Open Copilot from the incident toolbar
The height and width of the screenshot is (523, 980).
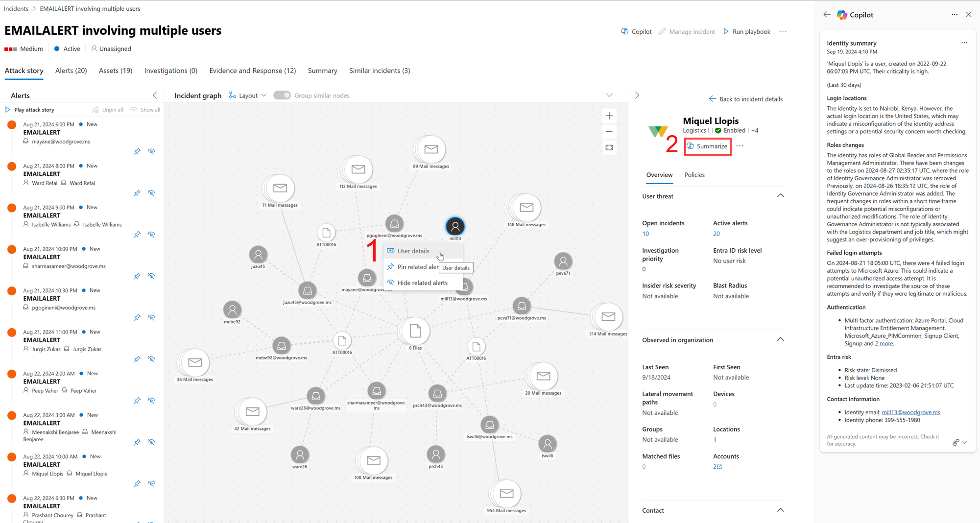636,31
